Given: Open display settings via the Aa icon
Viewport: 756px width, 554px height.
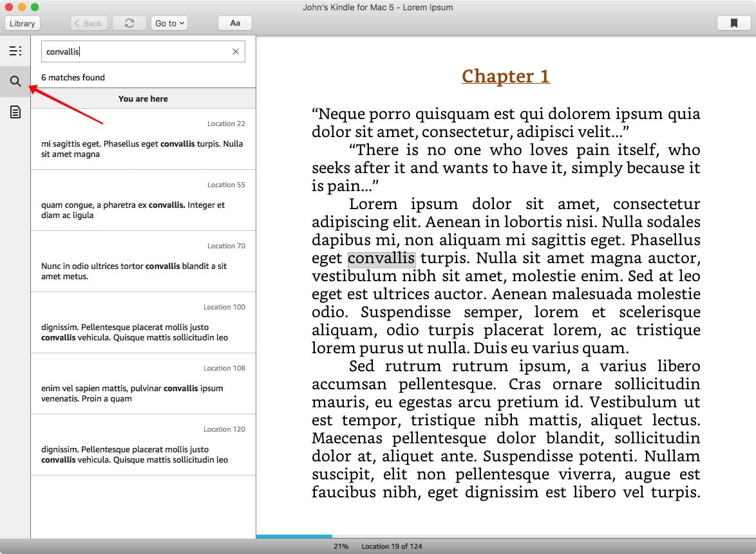Looking at the screenshot, I should click(x=234, y=23).
